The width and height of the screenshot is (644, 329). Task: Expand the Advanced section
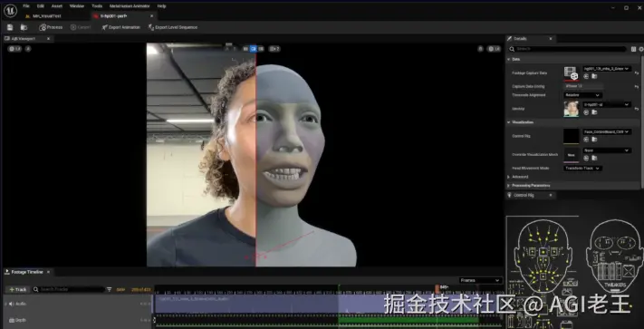click(x=508, y=177)
